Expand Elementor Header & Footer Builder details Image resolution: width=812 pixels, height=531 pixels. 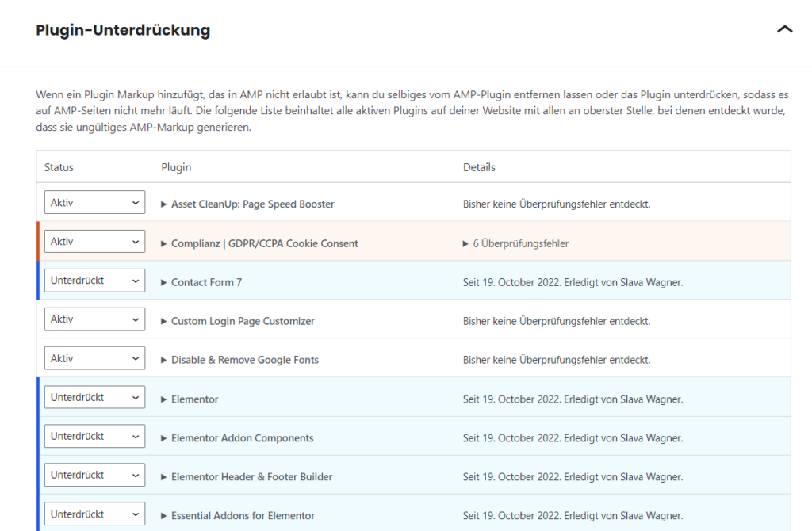click(x=247, y=476)
